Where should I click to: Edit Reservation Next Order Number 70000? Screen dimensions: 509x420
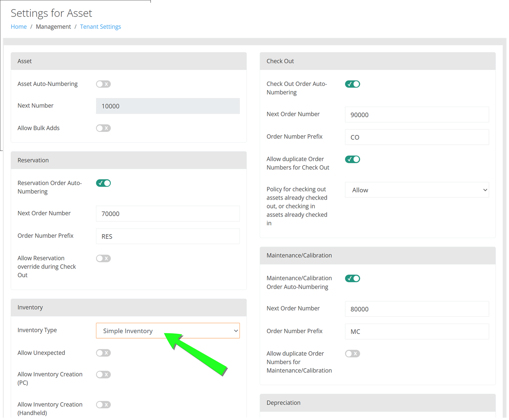click(x=168, y=213)
